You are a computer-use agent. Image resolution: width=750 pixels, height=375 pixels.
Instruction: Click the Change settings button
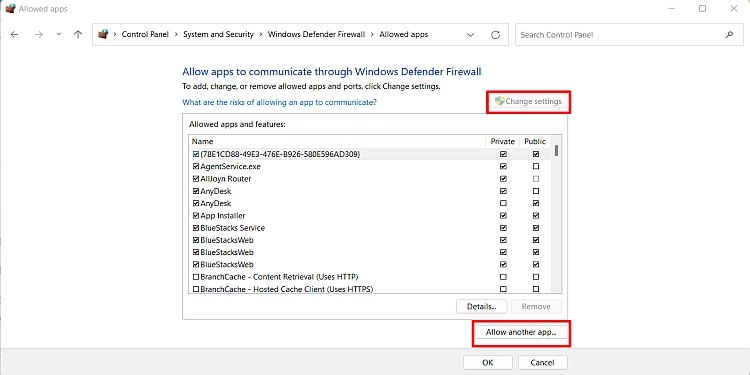[529, 101]
